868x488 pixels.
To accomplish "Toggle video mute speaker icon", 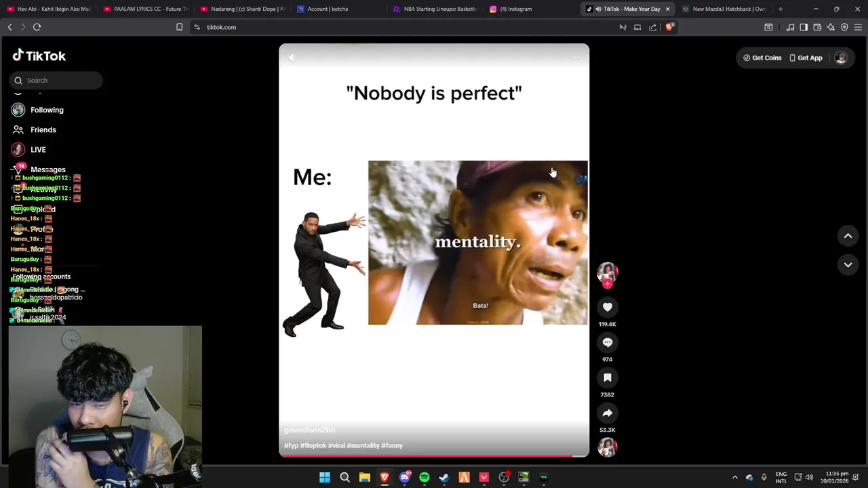I will click(292, 58).
